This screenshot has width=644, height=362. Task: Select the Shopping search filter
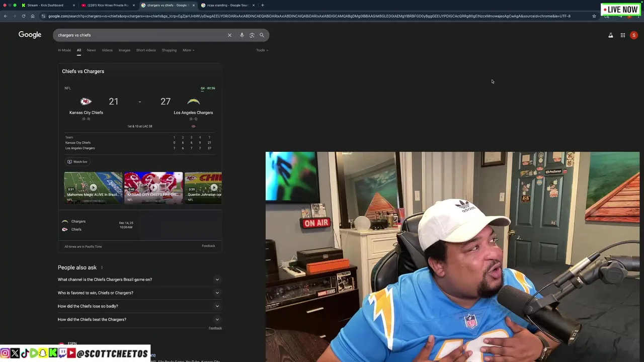click(169, 50)
